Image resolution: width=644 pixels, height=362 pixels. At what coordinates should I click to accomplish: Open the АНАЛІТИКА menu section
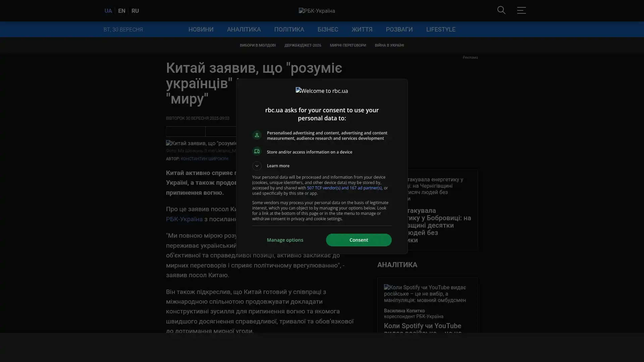pos(244,29)
